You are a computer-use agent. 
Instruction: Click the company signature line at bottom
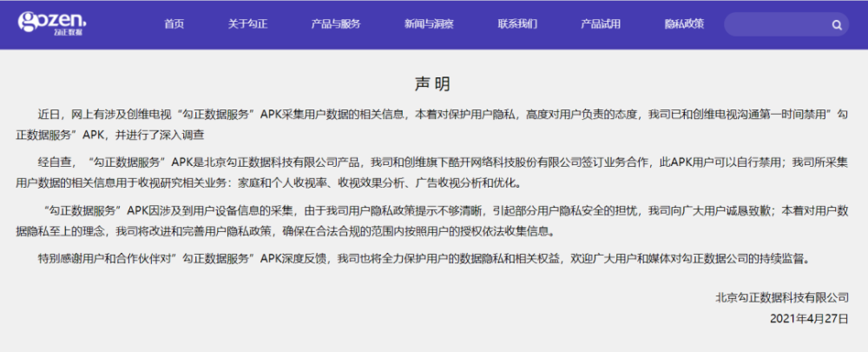point(782,297)
